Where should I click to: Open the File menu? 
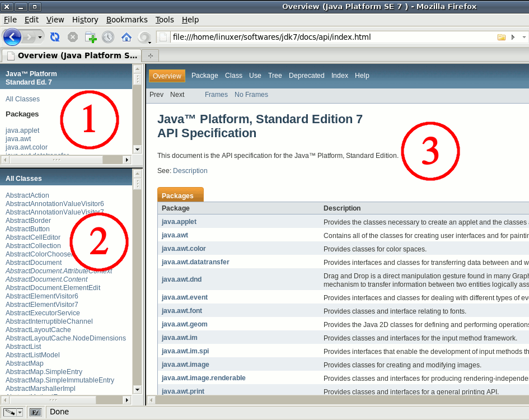click(10, 20)
